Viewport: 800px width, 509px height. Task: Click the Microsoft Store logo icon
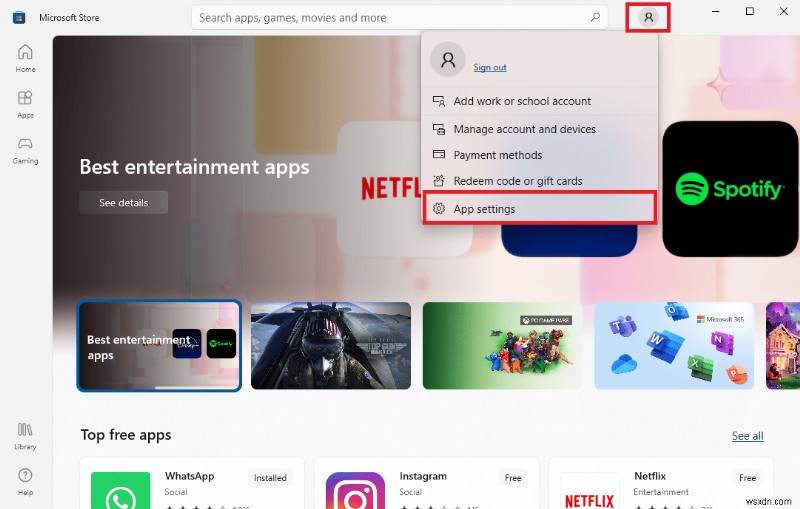tap(19, 17)
